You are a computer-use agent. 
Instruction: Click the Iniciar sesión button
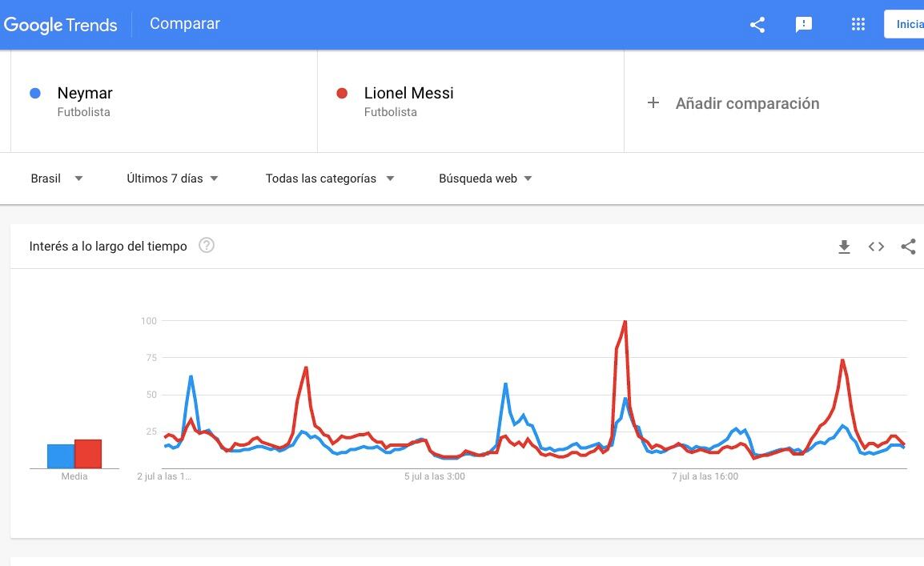tap(908, 24)
